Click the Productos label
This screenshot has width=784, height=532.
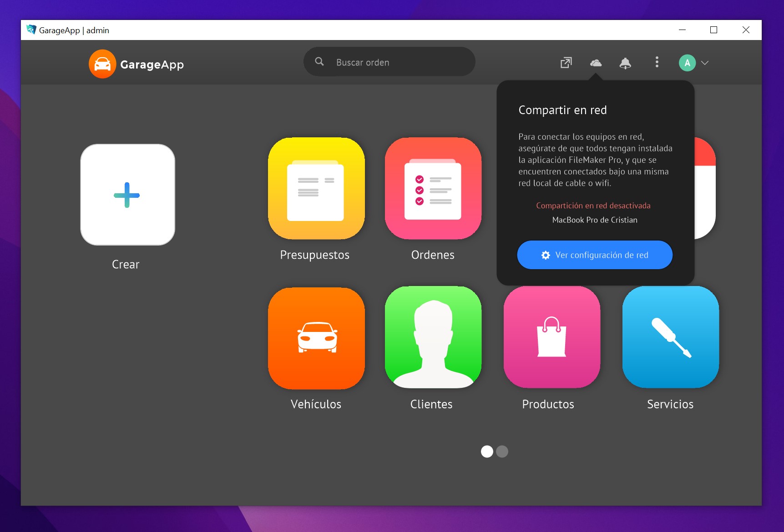click(x=548, y=404)
